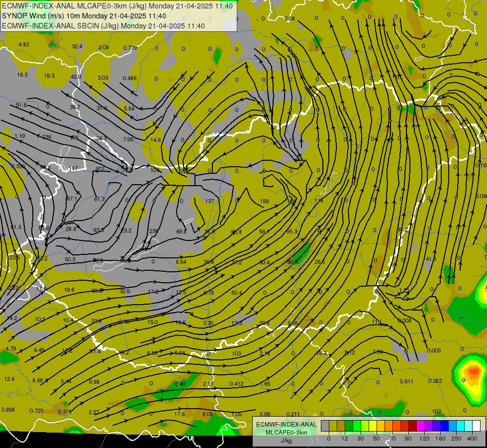Pick the dark green legend swatch after 12
The image size is (487, 448).
pyautogui.click(x=349, y=426)
